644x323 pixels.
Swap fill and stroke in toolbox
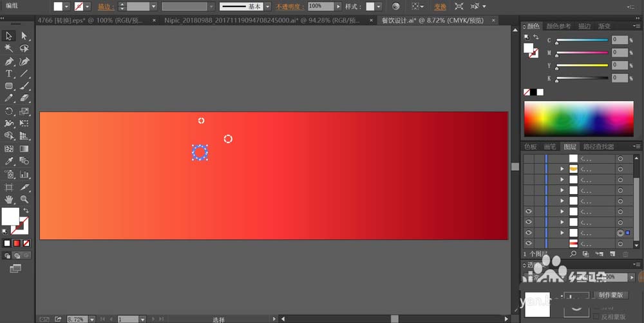pyautogui.click(x=26, y=210)
